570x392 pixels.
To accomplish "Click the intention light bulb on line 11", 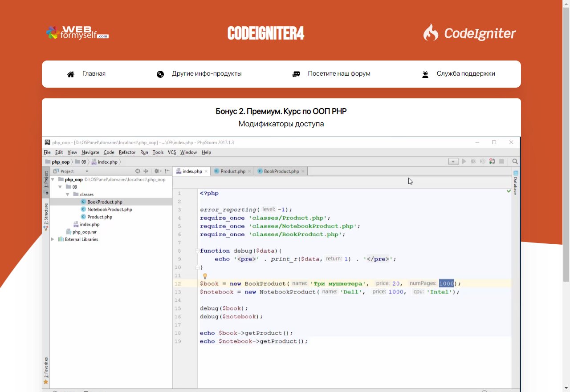I will (x=205, y=276).
